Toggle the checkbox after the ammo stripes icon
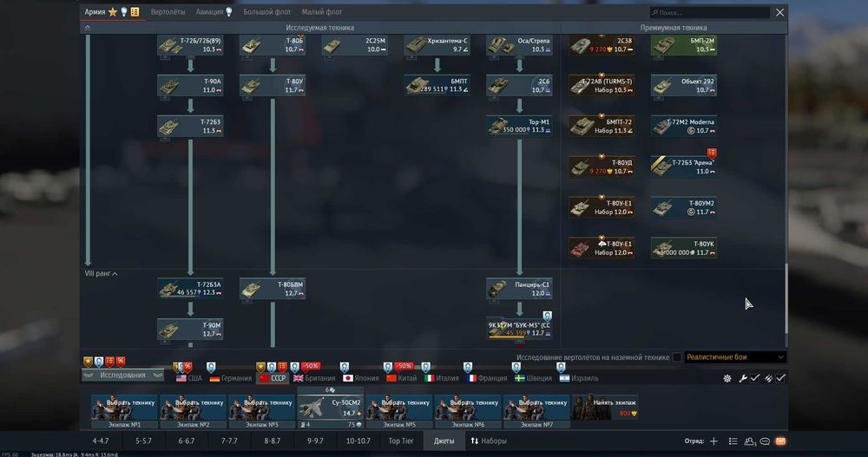The width and height of the screenshot is (868, 457). [780, 378]
